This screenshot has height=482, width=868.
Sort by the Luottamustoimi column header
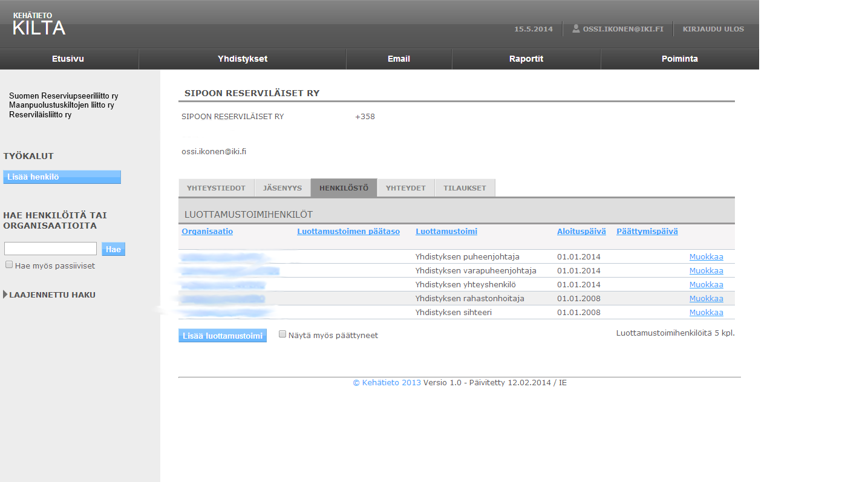[446, 232]
